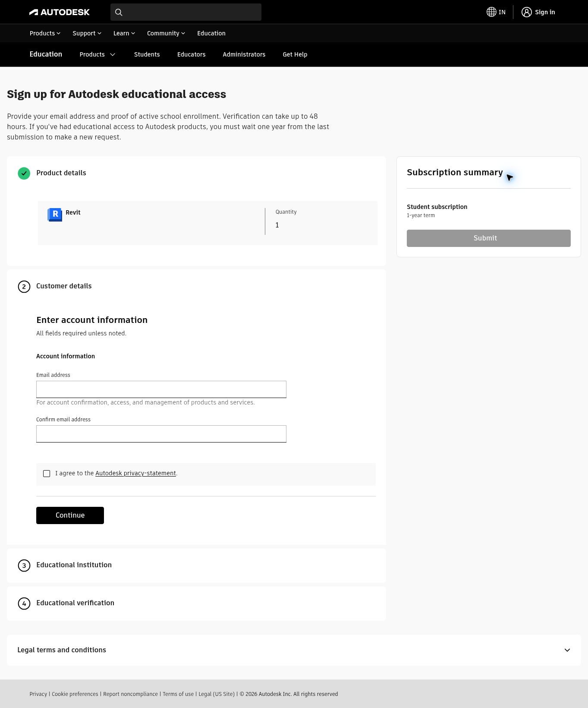Click the green Product details checkmark
The image size is (588, 708).
coord(24,173)
